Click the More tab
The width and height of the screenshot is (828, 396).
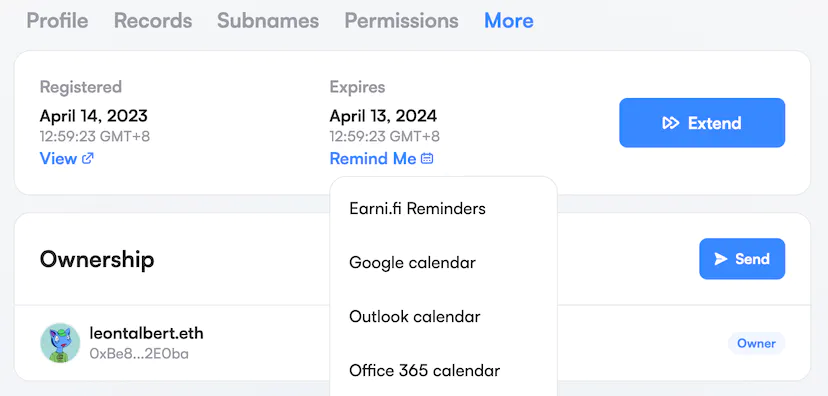pyautogui.click(x=509, y=21)
